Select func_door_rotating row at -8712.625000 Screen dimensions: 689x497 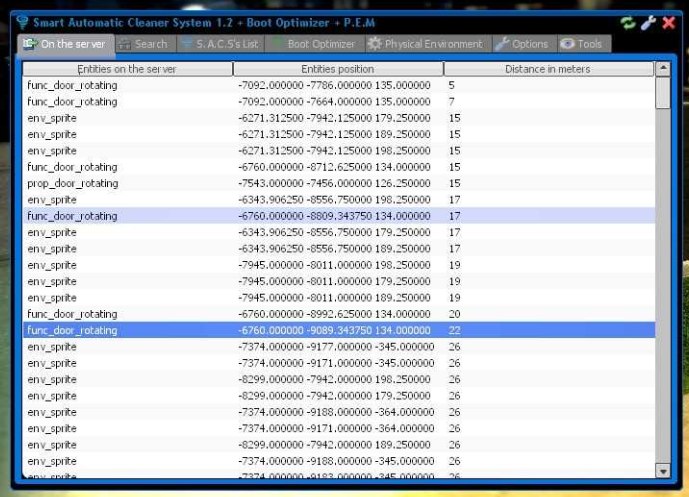coord(338,167)
